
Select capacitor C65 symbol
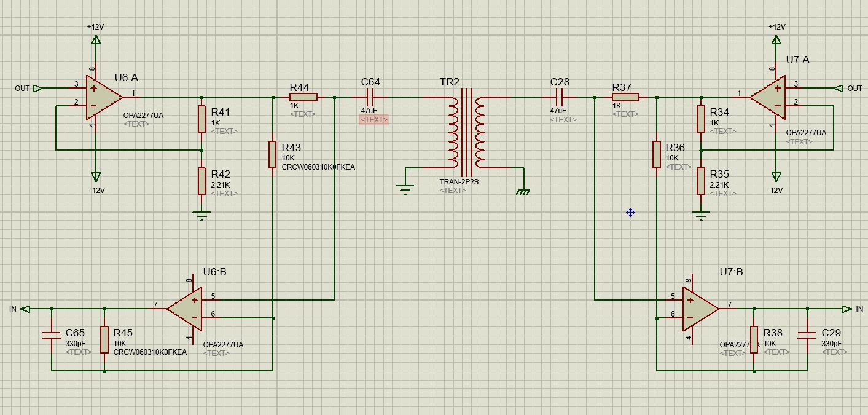tap(52, 335)
